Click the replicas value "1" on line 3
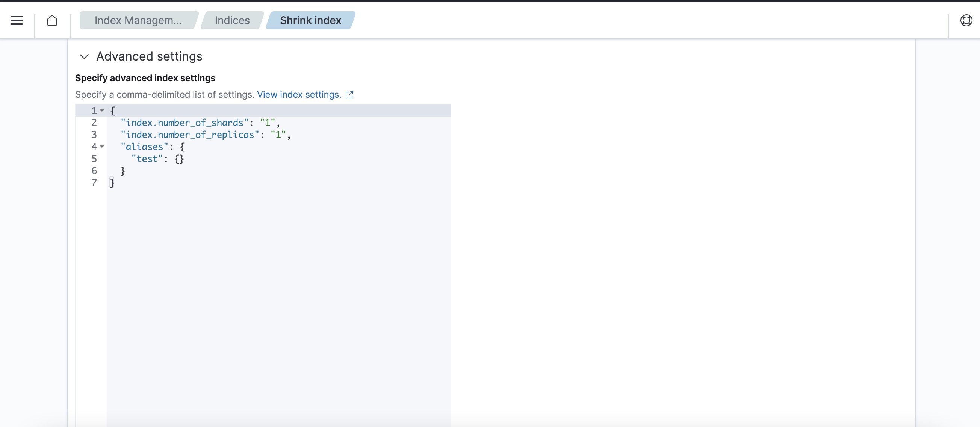980x427 pixels. tap(278, 135)
